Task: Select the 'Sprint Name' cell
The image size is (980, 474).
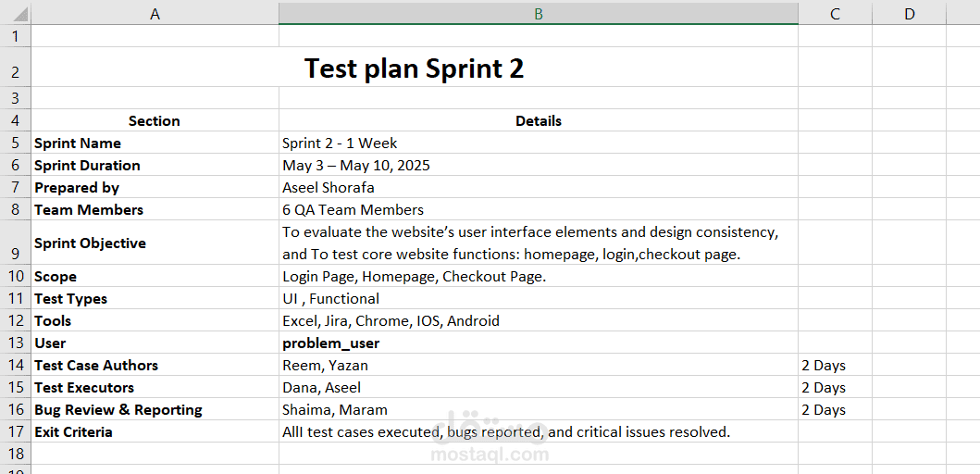Action: point(155,143)
